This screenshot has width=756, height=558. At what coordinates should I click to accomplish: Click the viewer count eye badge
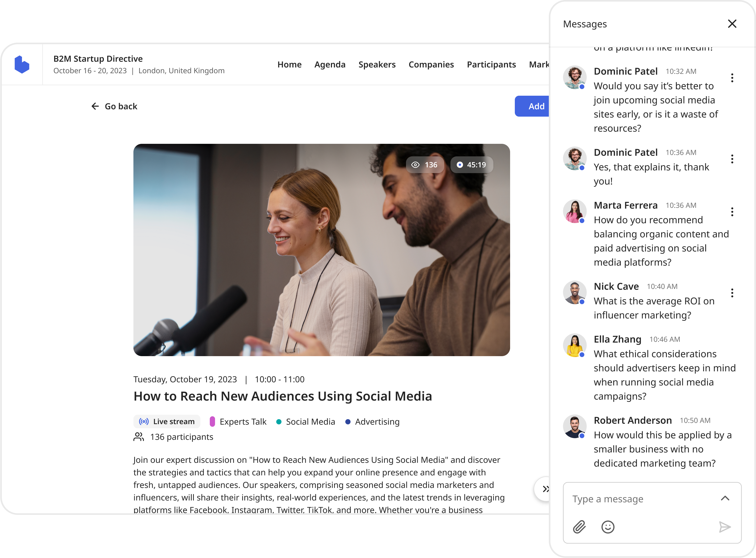[425, 165]
